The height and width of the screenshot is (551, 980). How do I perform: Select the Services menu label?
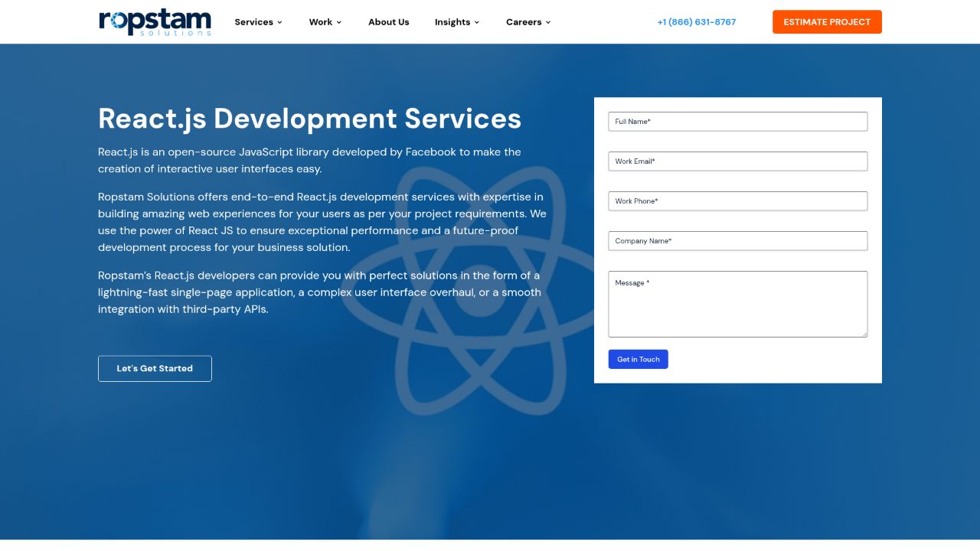click(253, 22)
